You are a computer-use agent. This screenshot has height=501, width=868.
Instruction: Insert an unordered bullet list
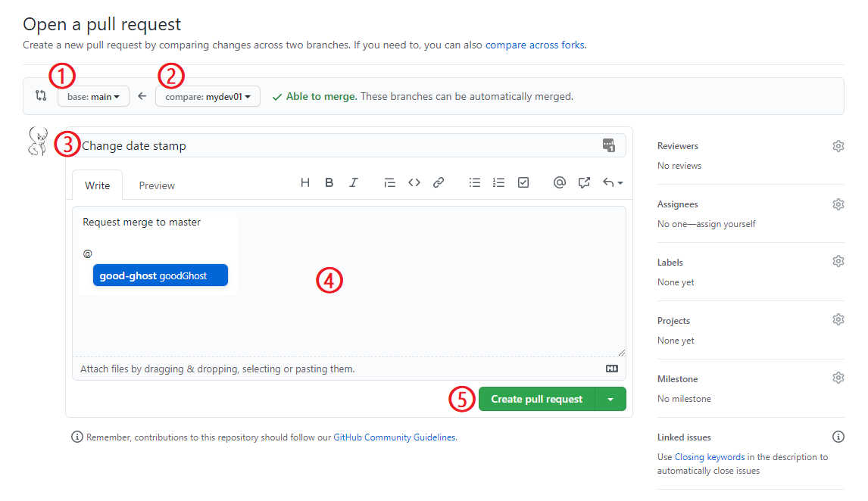click(x=475, y=182)
